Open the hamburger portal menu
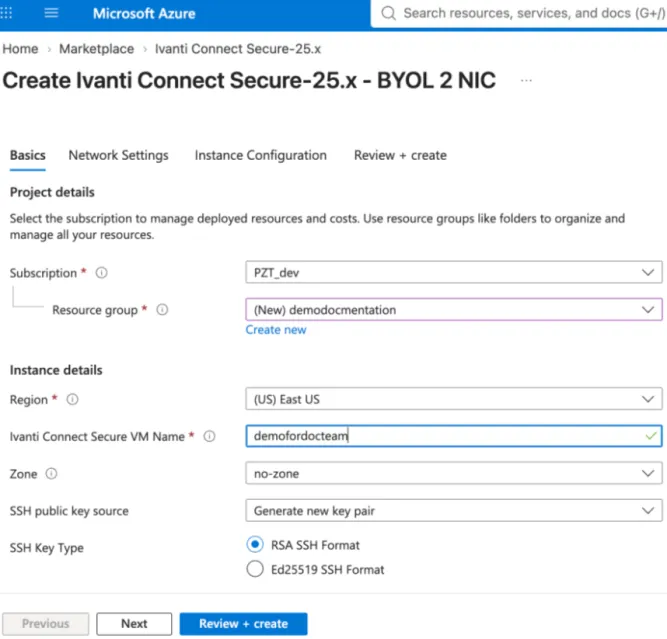Image resolution: width=667 pixels, height=639 pixels. [51, 13]
